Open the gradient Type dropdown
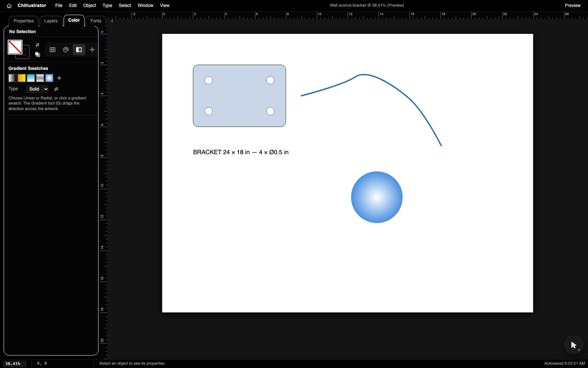The height and width of the screenshot is (368, 588). [38, 89]
